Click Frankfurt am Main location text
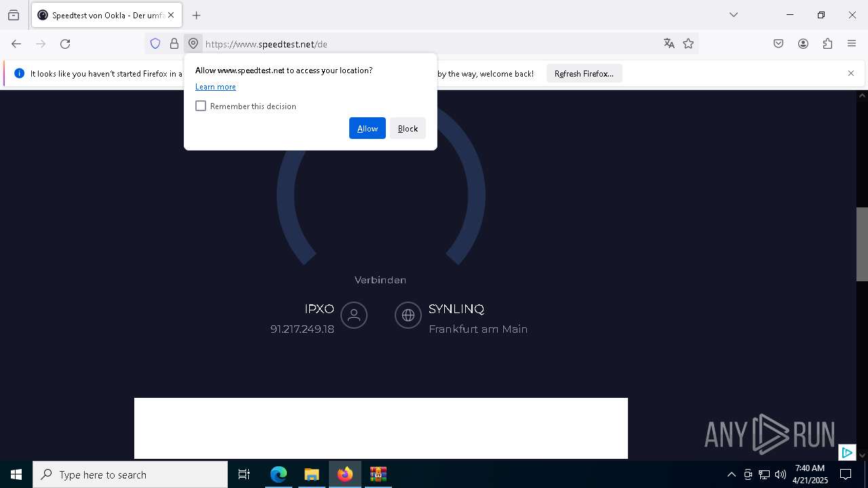The width and height of the screenshot is (868, 488). pyautogui.click(x=478, y=329)
